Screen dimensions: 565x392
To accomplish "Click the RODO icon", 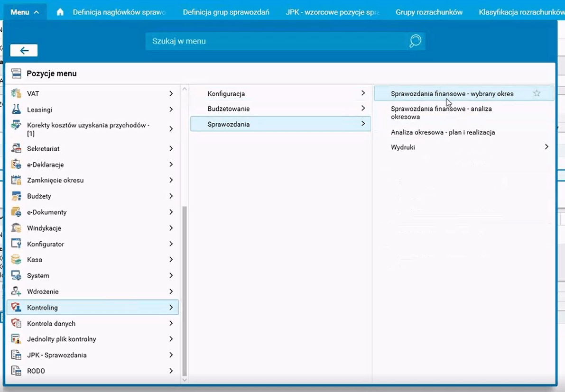I will click(x=16, y=371).
